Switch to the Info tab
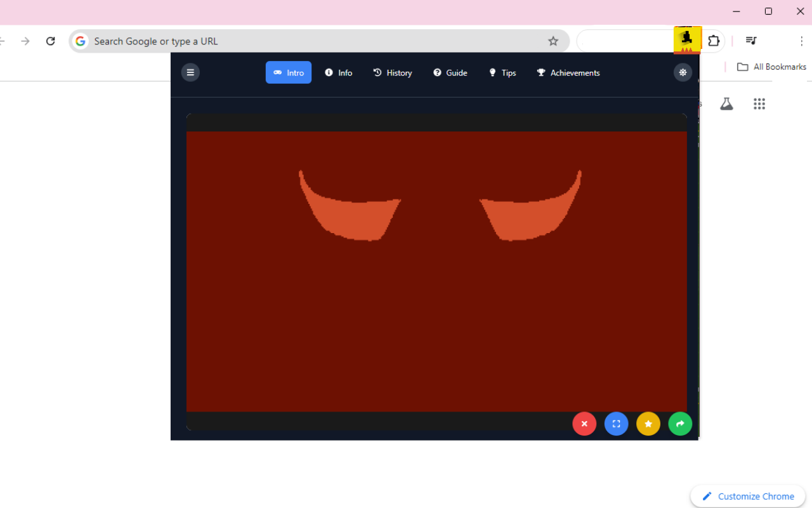812x508 pixels. click(x=339, y=72)
